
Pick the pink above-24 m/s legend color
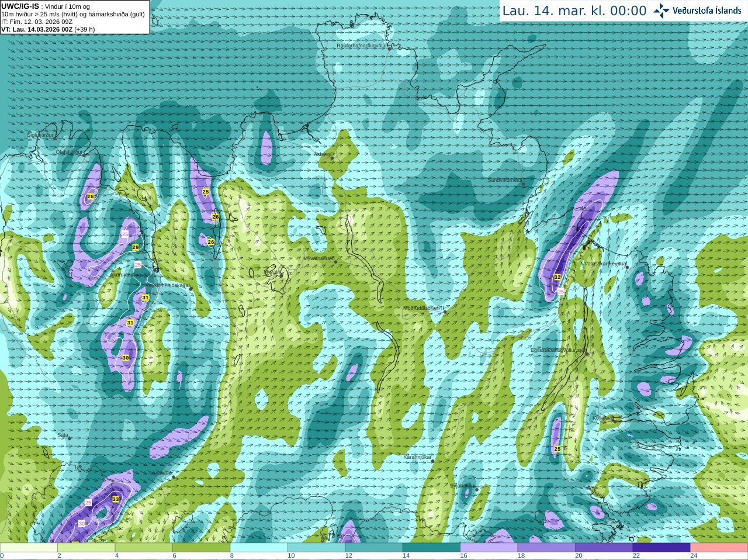[719, 548]
